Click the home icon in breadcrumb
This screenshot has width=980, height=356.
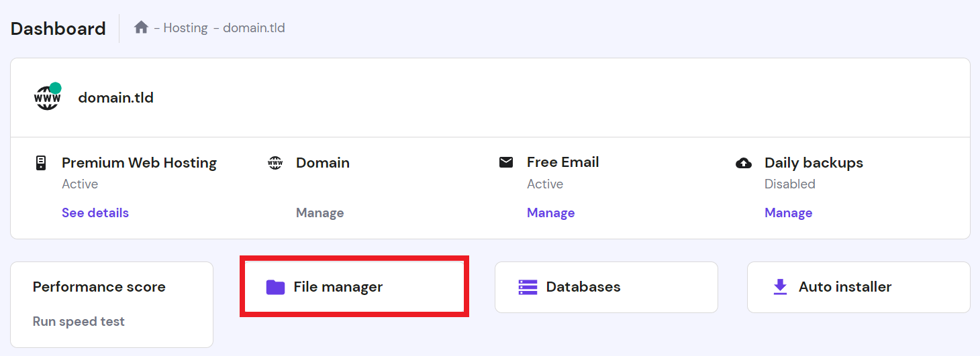[x=141, y=27]
